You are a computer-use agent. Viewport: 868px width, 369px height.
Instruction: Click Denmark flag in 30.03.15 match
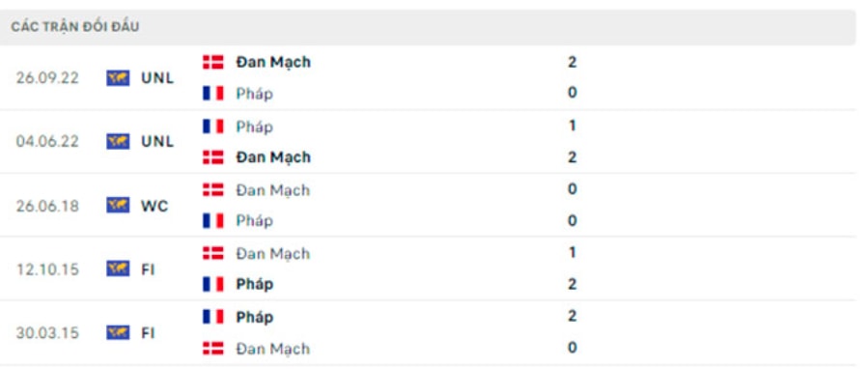(x=212, y=349)
